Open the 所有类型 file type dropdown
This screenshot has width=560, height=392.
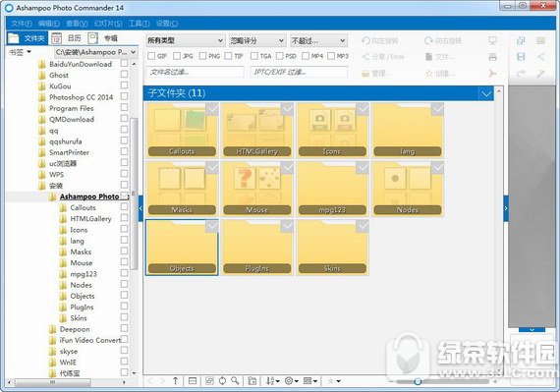(186, 40)
